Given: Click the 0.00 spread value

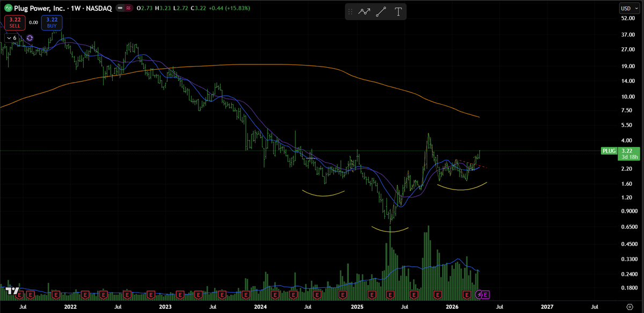Looking at the screenshot, I should [33, 23].
